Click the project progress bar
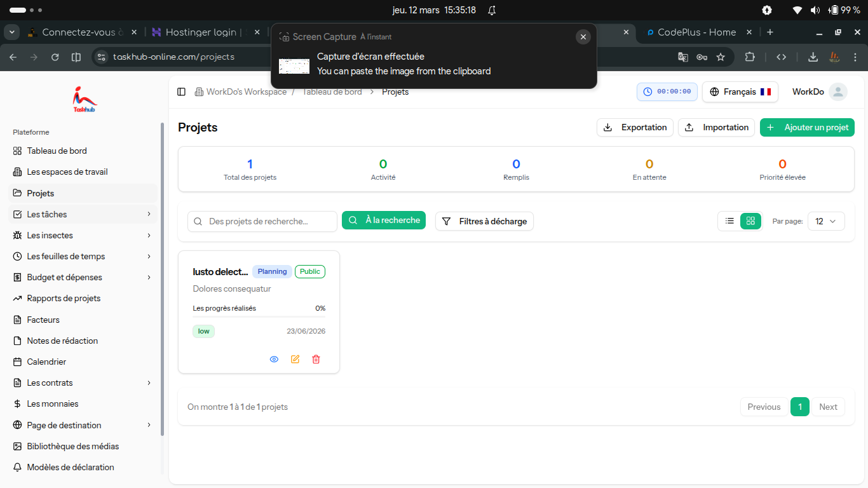The image size is (868, 488). click(x=259, y=316)
